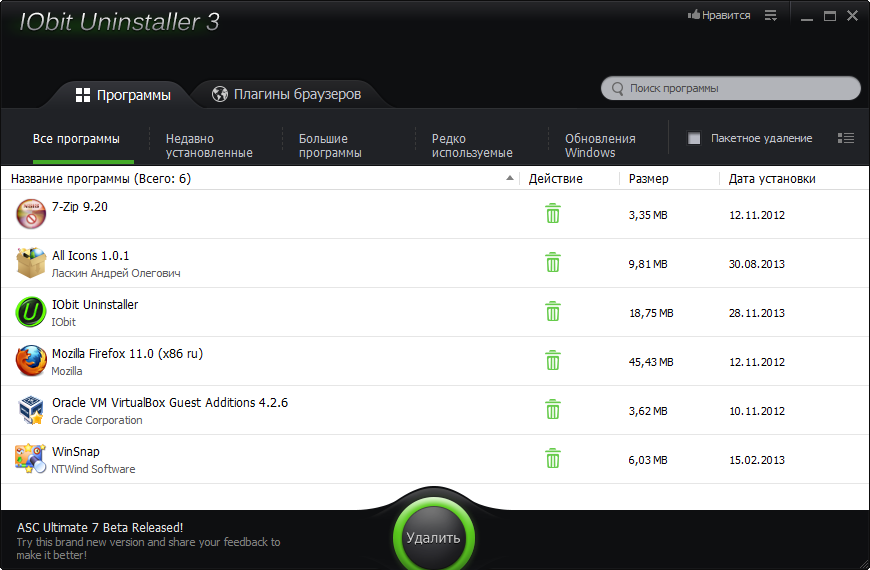
Task: Select the 7-Zip program icon
Action: pos(31,214)
